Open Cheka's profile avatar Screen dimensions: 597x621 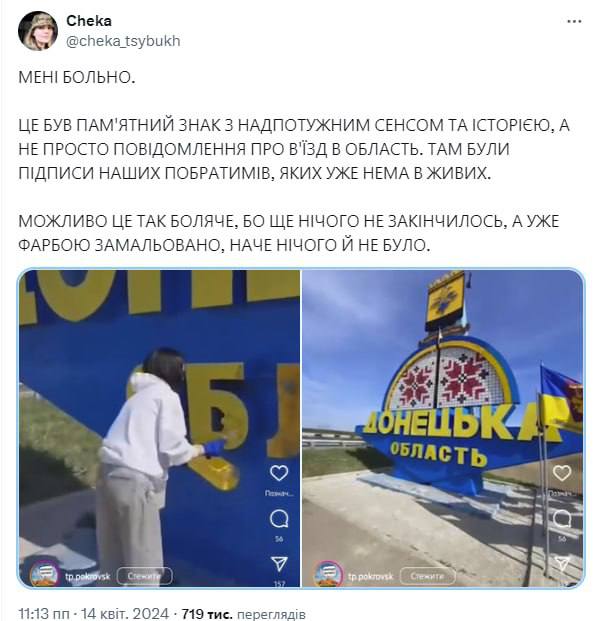38,31
